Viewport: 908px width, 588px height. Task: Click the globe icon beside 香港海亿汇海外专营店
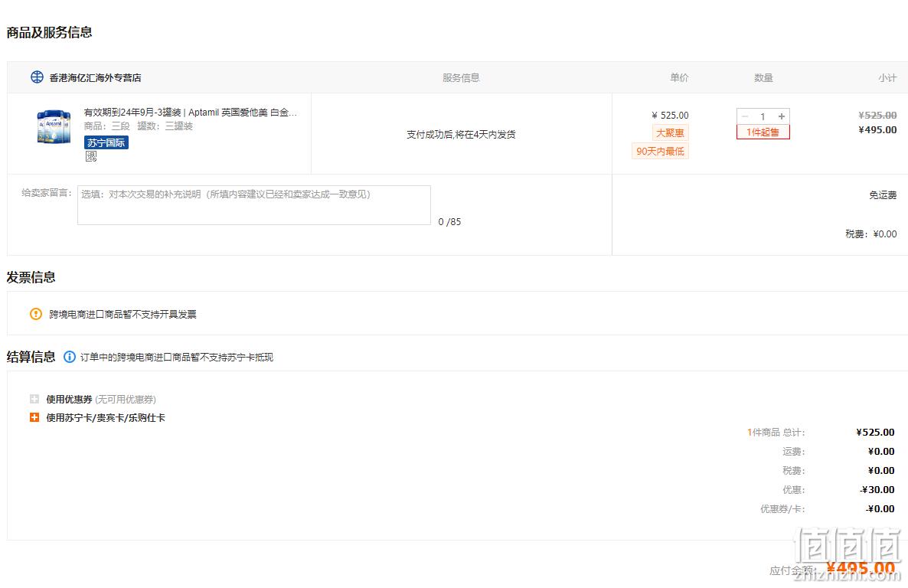tap(37, 77)
